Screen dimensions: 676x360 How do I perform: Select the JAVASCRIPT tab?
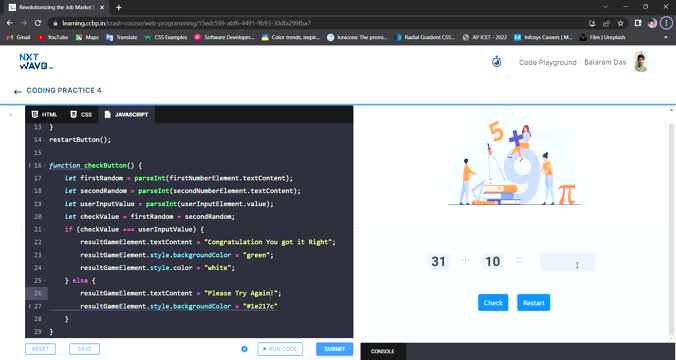coord(126,115)
